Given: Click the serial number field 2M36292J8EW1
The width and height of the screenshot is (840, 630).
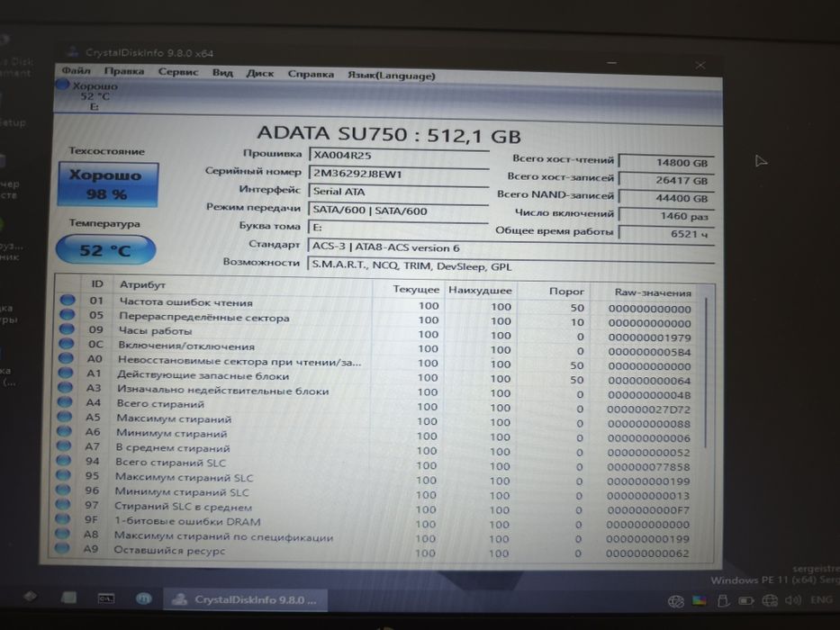Looking at the screenshot, I should point(399,174).
